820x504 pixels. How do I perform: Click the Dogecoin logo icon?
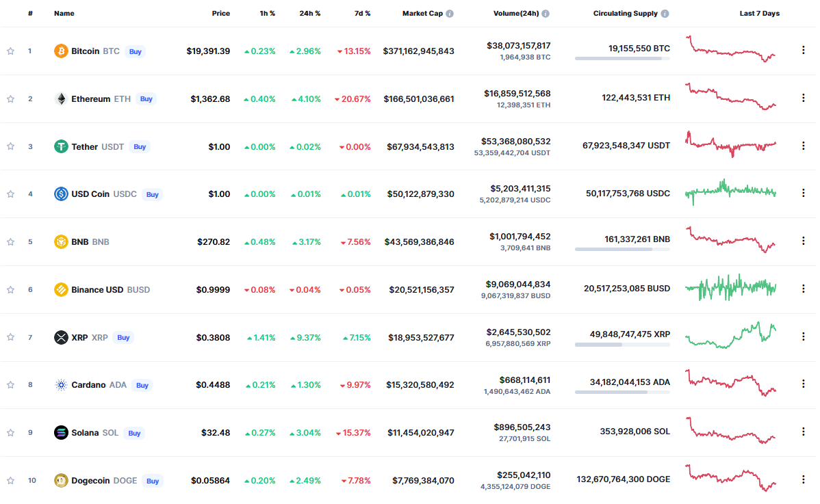click(x=61, y=481)
